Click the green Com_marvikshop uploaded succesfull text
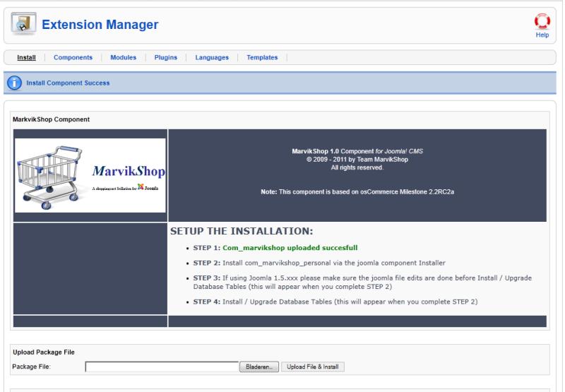 click(290, 248)
